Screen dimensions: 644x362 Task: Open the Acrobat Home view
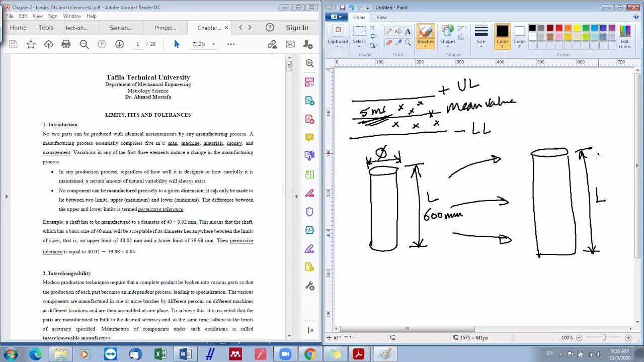[18, 28]
